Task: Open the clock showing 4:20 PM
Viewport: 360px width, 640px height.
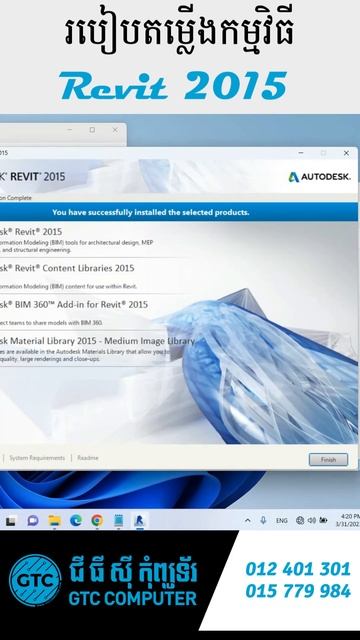Action: 348,520
